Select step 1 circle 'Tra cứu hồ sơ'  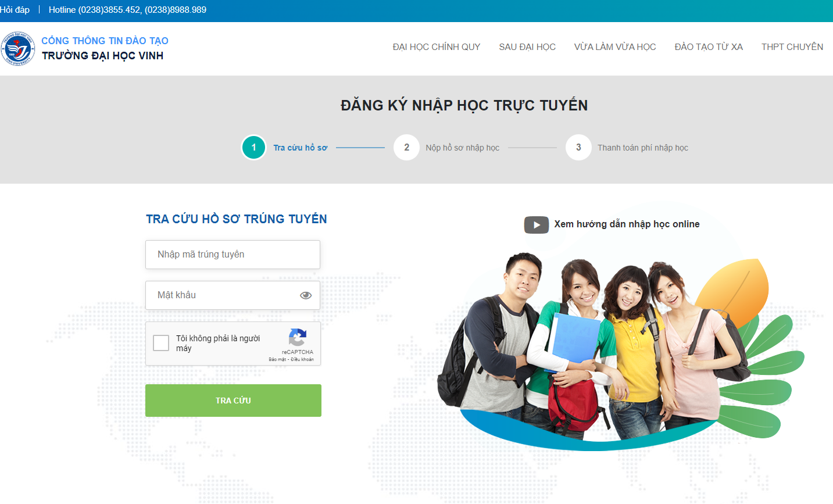click(253, 148)
